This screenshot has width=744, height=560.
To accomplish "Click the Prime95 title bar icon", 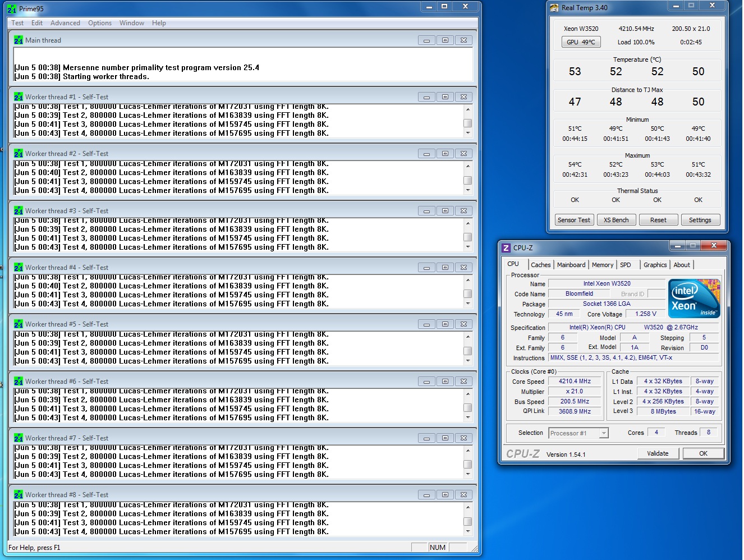I will pos(12,8).
